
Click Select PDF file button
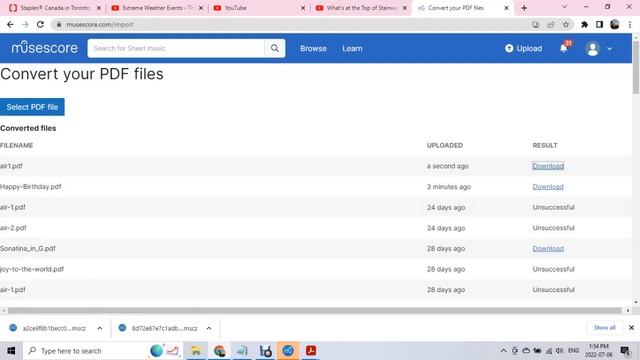pyautogui.click(x=32, y=107)
